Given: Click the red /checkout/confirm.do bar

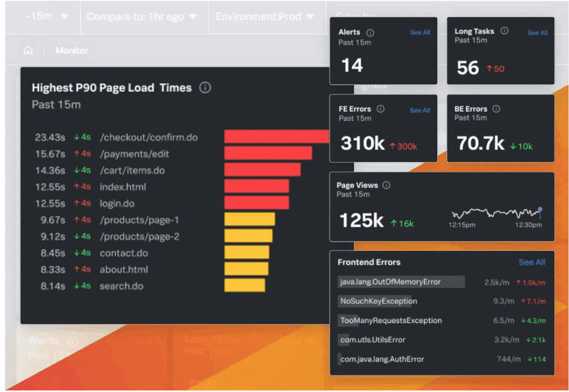Looking at the screenshot, I should tap(277, 137).
